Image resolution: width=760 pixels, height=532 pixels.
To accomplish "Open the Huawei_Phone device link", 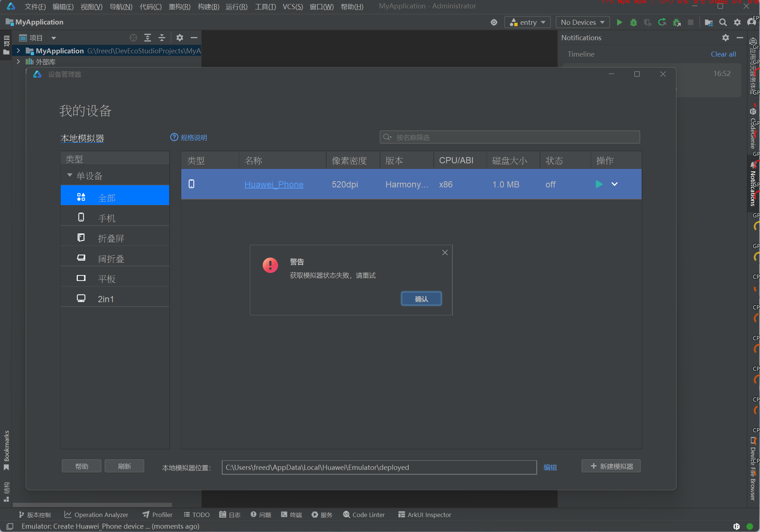I will coord(274,185).
